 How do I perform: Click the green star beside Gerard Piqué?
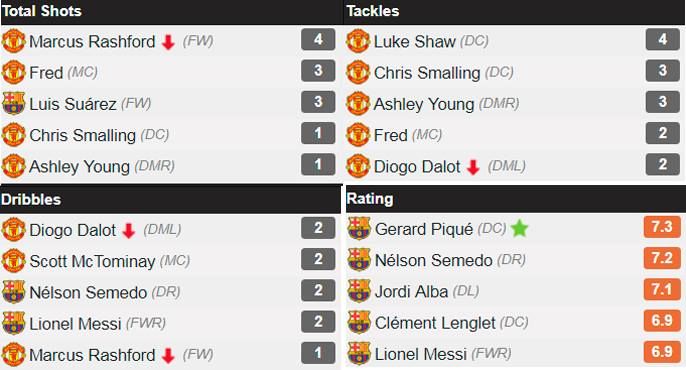519,228
